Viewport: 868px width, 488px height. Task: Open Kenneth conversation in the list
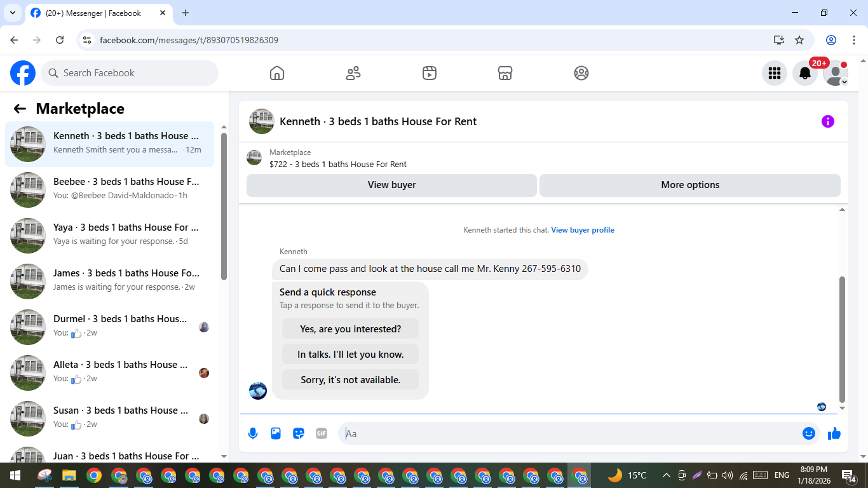coord(109,144)
